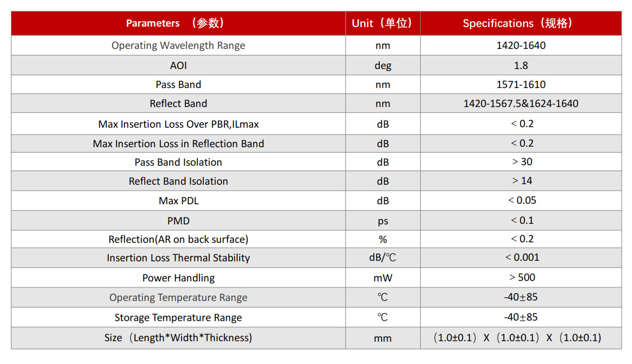Select the Power Handling > 500 value

521,277
